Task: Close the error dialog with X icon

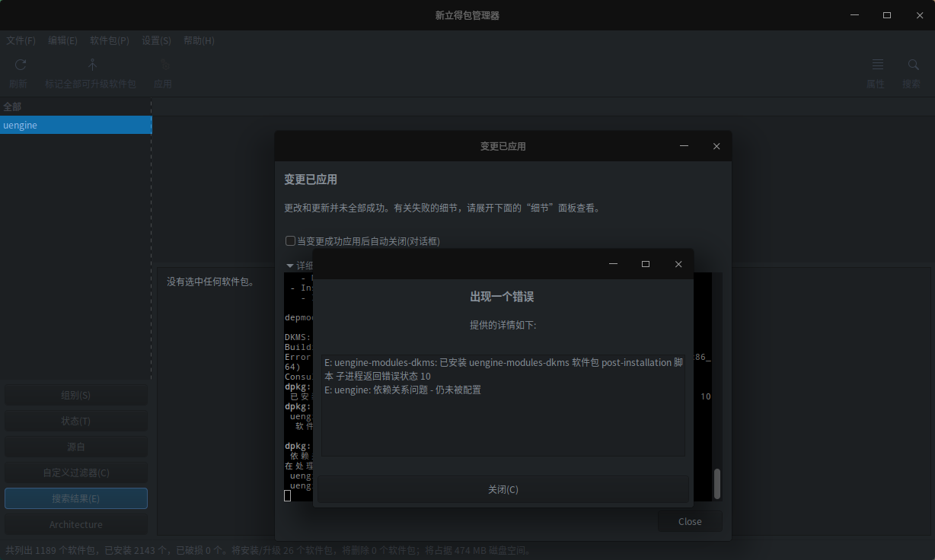Action: (x=678, y=264)
